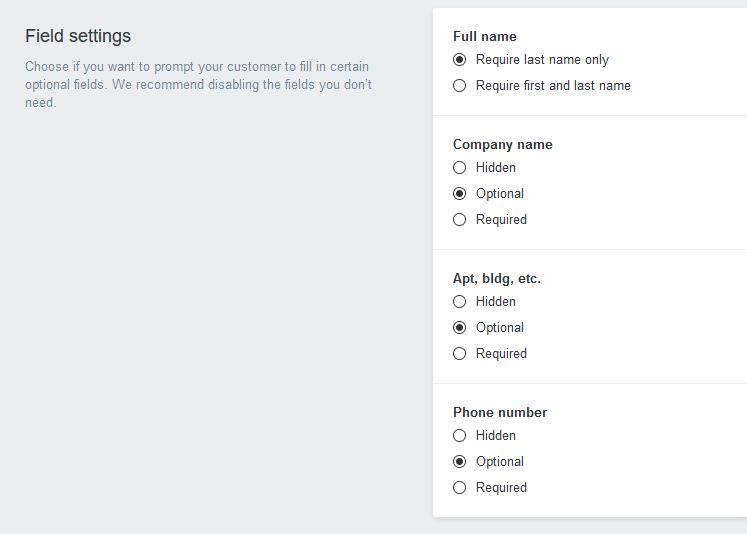Set Phone number to Optional
Image resolution: width=747 pixels, height=534 pixels.
[x=460, y=462]
